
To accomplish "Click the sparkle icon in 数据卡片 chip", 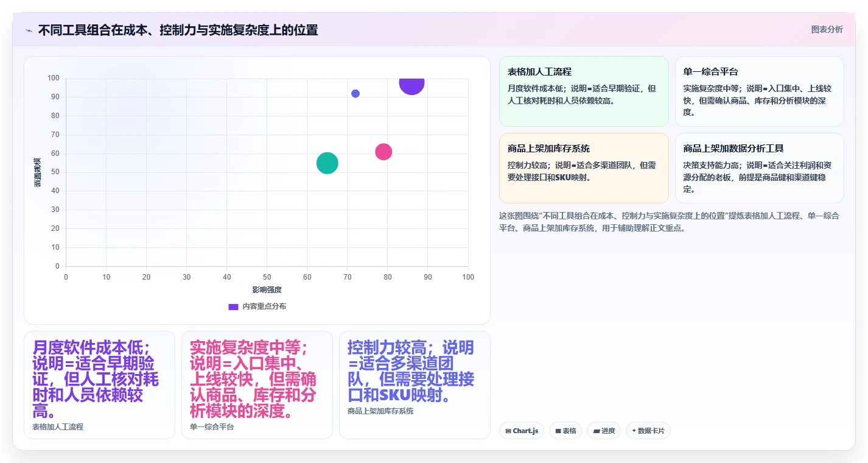I will coord(634,431).
